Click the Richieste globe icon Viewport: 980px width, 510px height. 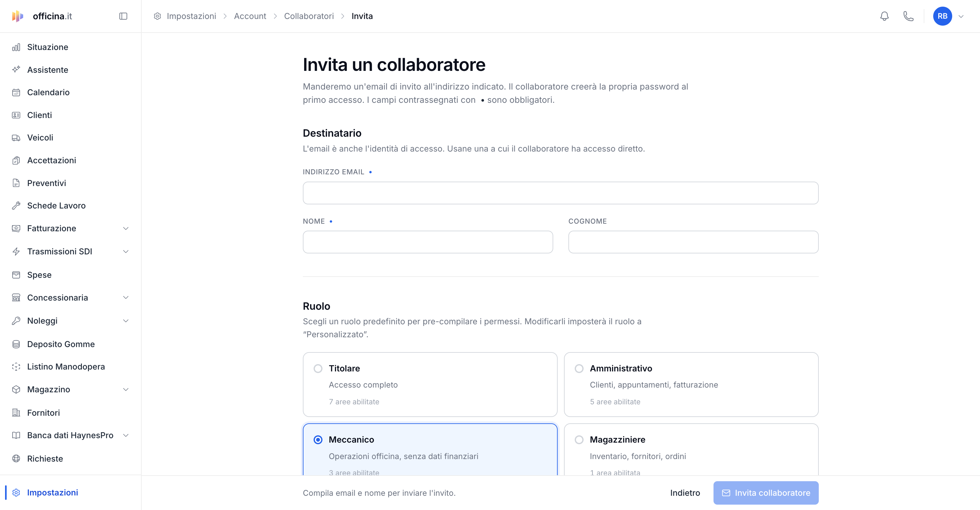[16, 459]
